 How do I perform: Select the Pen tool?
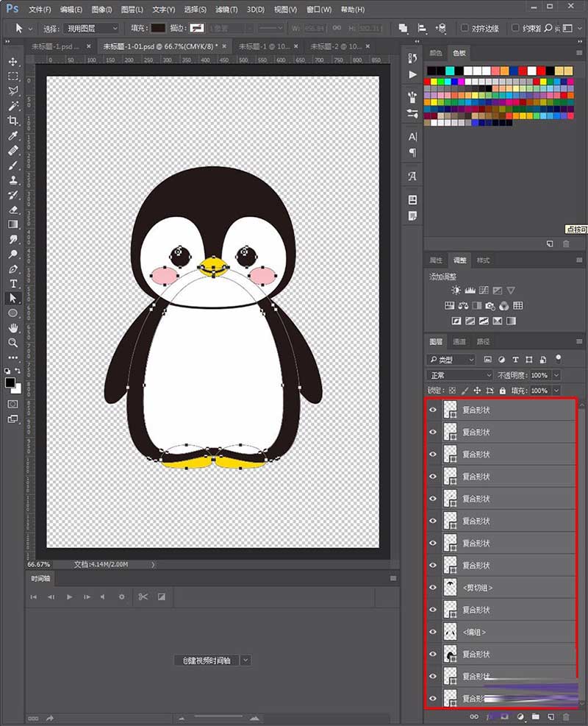click(x=13, y=269)
